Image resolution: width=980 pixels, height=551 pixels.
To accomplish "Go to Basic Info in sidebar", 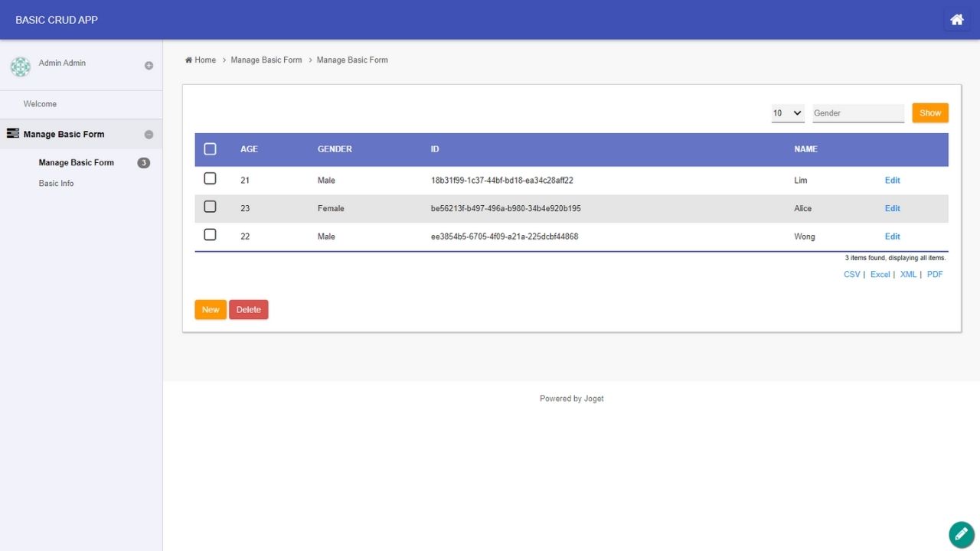I will 56,184.
